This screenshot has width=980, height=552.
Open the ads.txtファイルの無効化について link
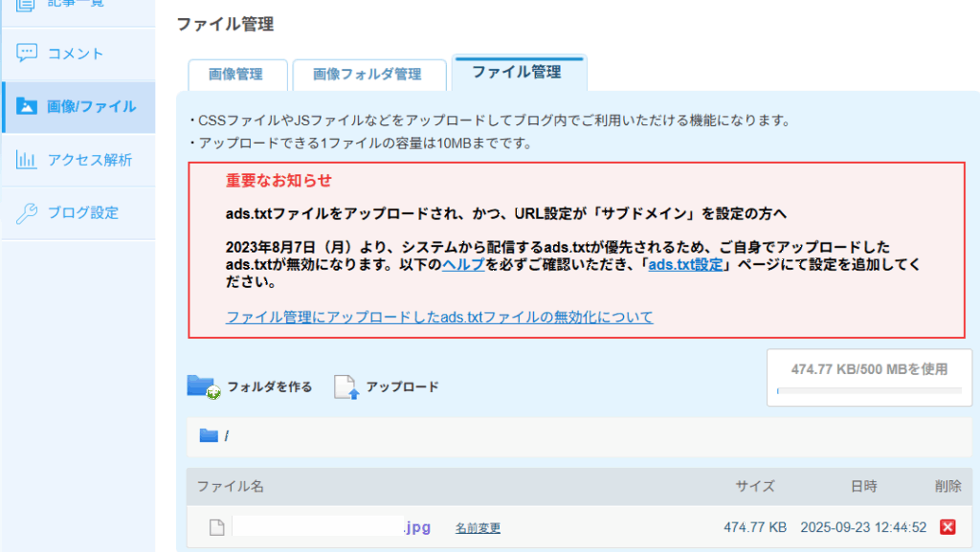tap(439, 317)
